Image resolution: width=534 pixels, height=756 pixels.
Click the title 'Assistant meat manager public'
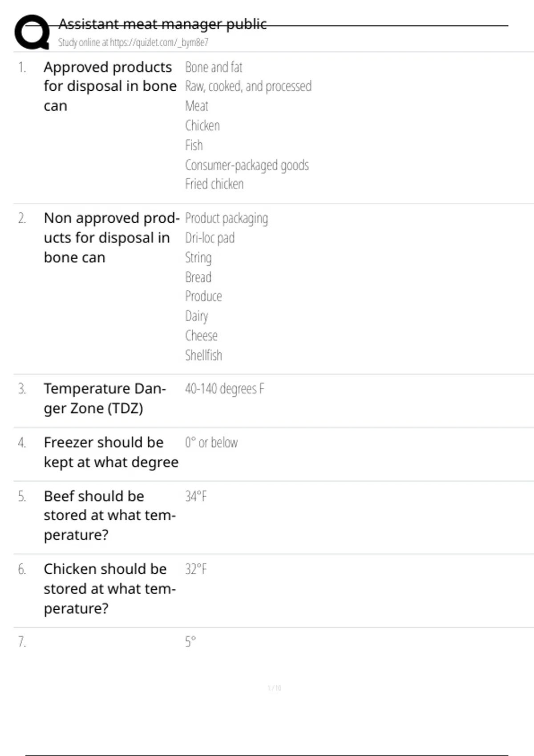click(162, 24)
